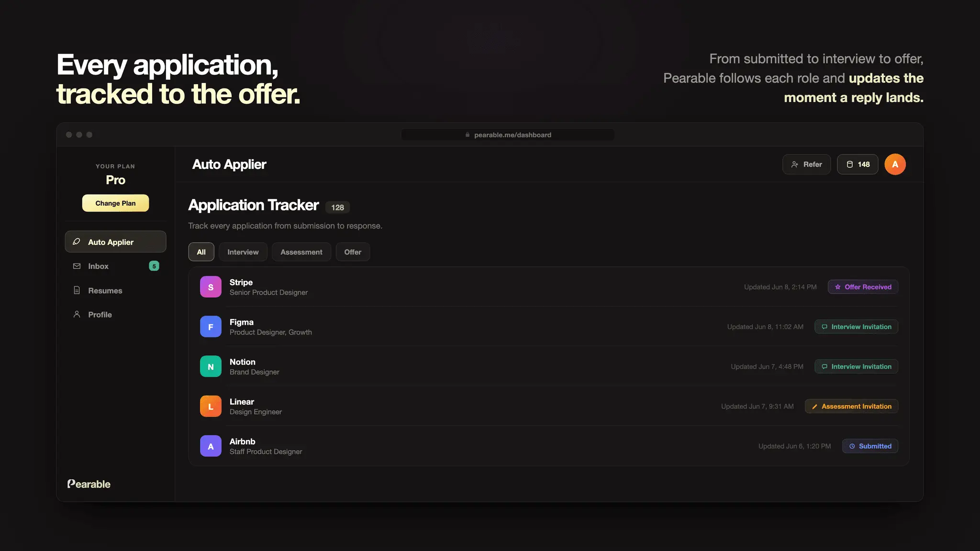
Task: Click the Notion N company logo
Action: (211, 366)
